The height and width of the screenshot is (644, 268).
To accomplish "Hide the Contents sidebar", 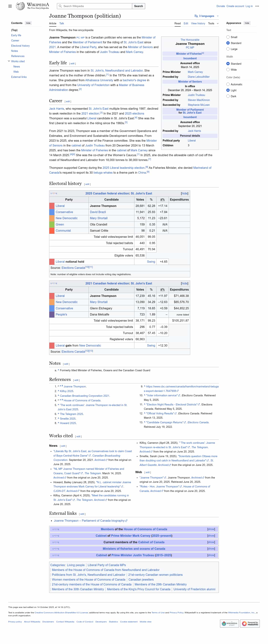I will point(28,23).
